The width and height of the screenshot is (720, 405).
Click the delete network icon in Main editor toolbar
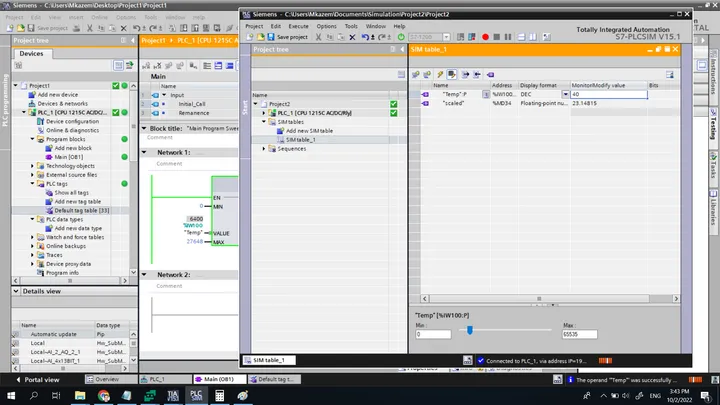point(158,66)
